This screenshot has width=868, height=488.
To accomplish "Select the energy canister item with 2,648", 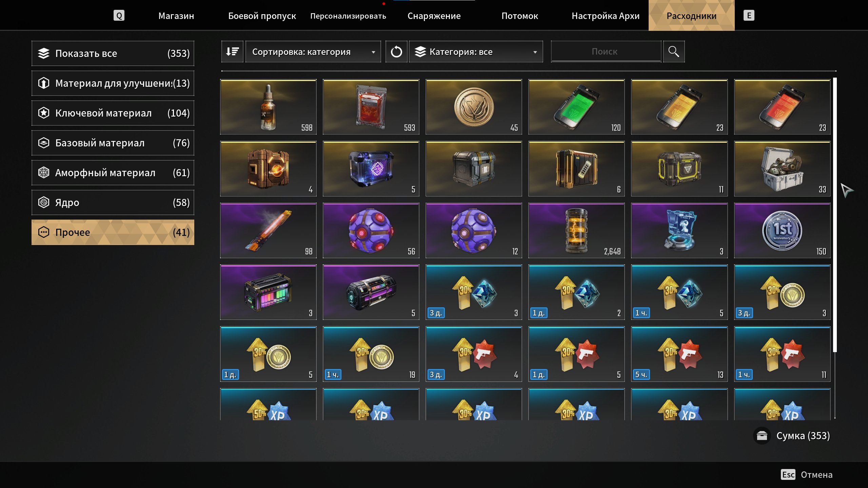I will (576, 230).
